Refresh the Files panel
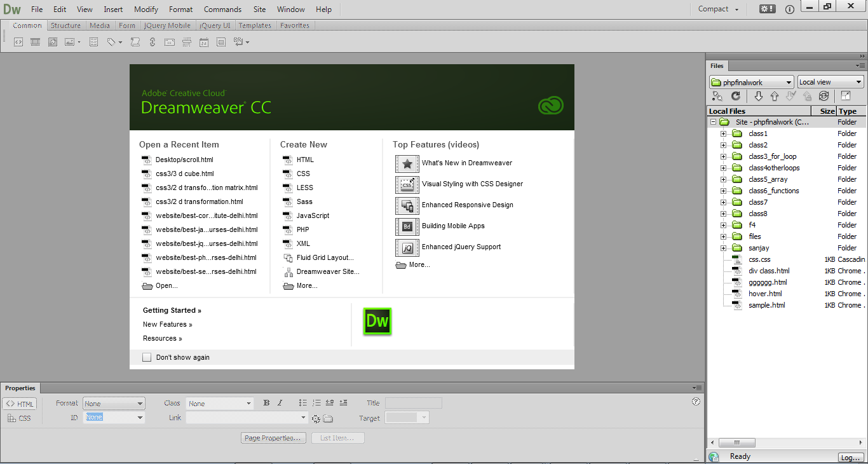The image size is (868, 464). click(x=736, y=96)
